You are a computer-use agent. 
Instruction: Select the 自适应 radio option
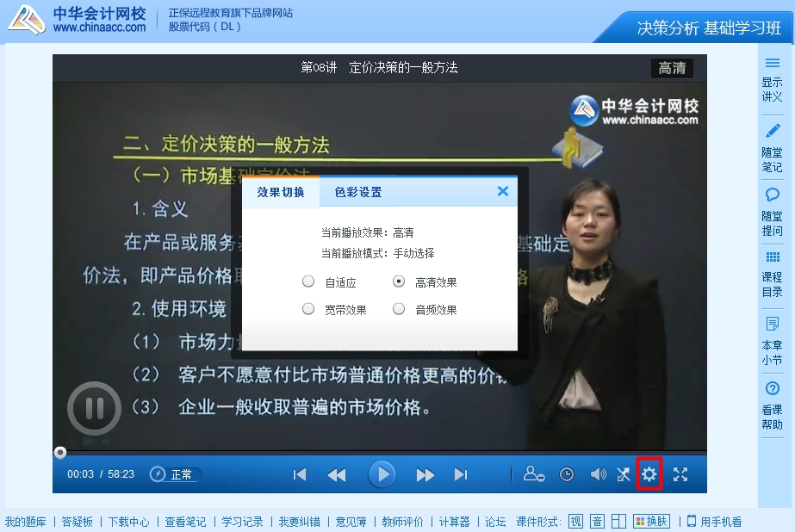point(308,281)
